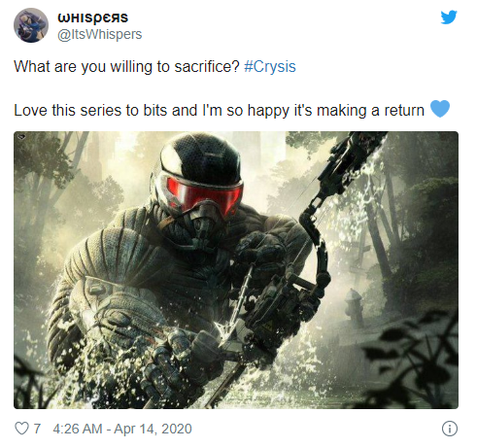Click the like count number 7
This screenshot has width=477, height=448.
[x=37, y=429]
